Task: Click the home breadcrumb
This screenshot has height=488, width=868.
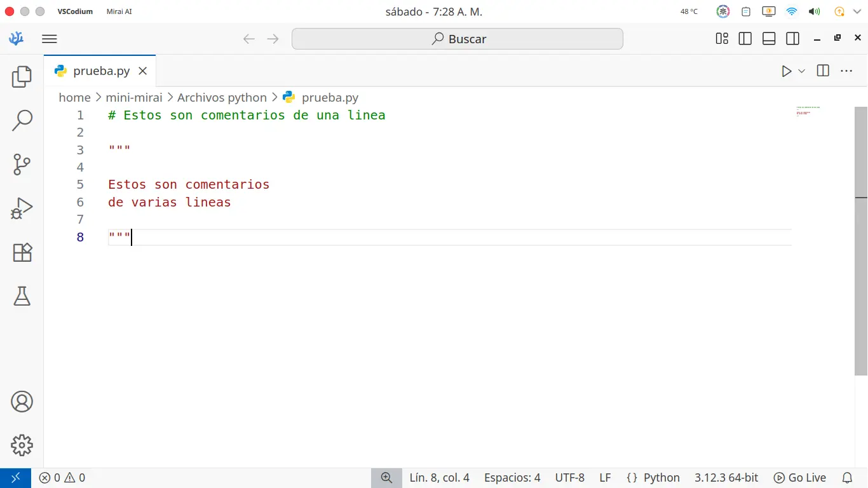Action: [75, 97]
